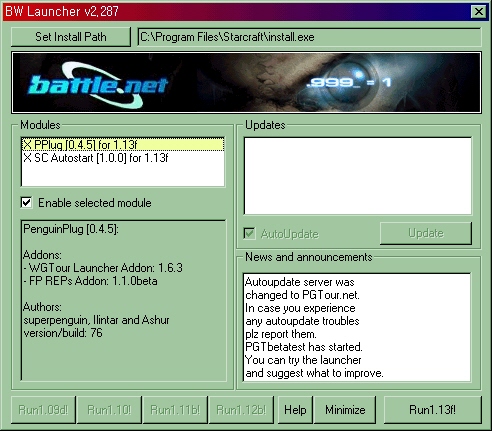Open the Help button
Image resolution: width=492 pixels, height=431 pixels.
pos(295,410)
